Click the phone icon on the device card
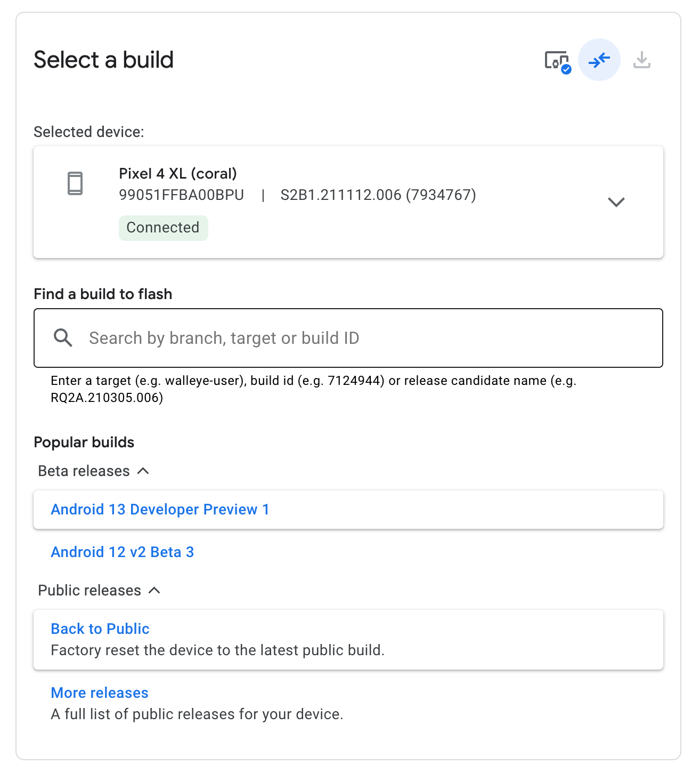Viewport: 700px width, 773px height. coord(75,183)
